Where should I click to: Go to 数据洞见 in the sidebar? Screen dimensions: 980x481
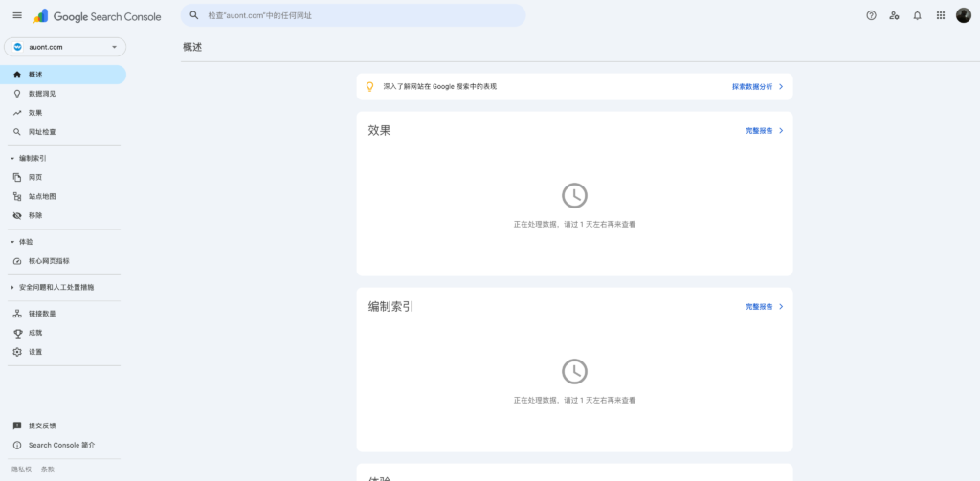[63, 94]
